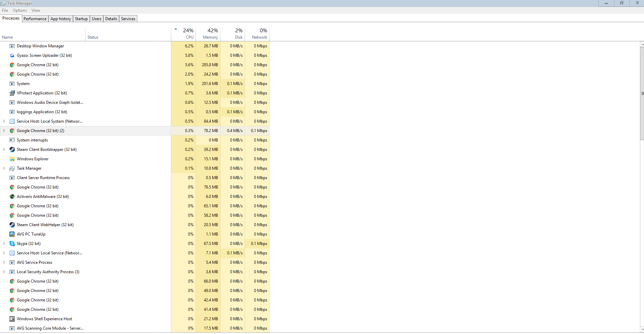Click the Chrome icon in the highlighted Google Chrome (2) row

(12, 131)
